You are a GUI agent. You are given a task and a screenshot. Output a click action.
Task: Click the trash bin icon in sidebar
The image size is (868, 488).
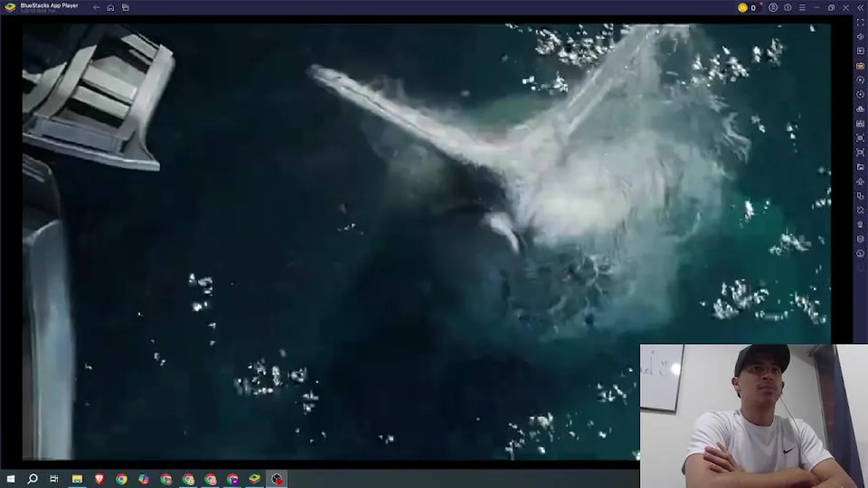click(x=861, y=224)
